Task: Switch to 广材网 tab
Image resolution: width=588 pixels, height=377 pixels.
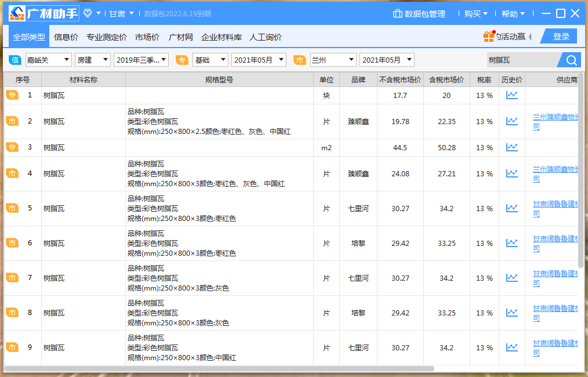Action: pyautogui.click(x=180, y=37)
